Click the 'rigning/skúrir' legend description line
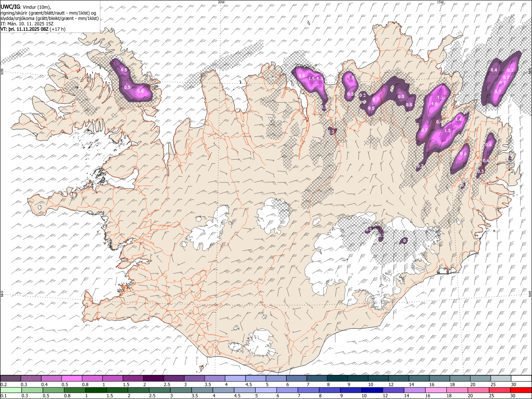This screenshot has width=532, height=399. [x=48, y=12]
